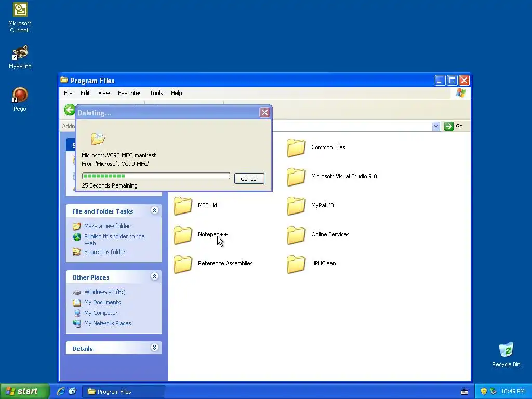Click the Go arrow next to address bar

[x=448, y=126]
